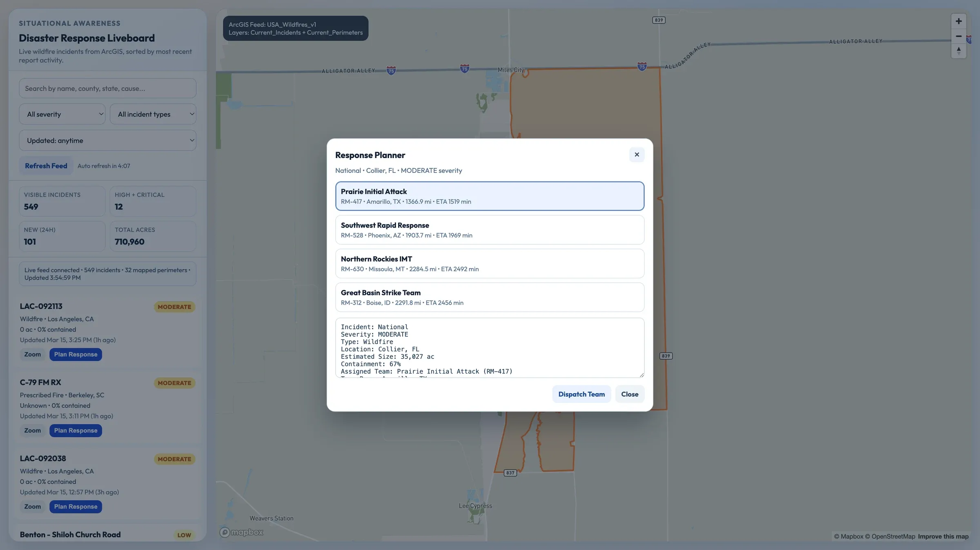980x550 pixels.
Task: Plan response for LAC-092038
Action: coord(76,506)
